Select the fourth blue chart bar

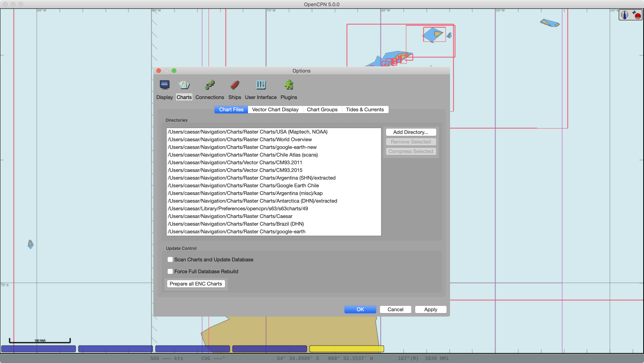coord(269,349)
